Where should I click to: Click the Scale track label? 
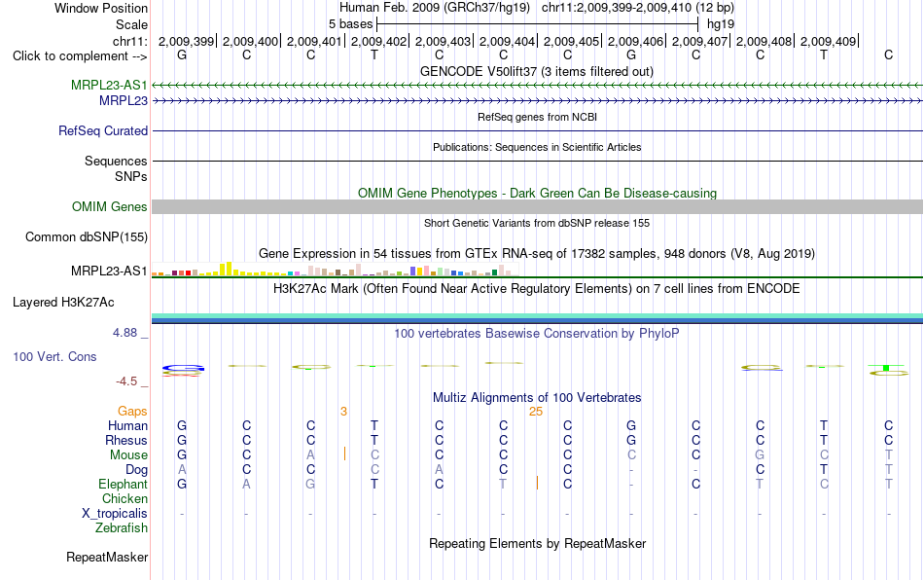pyautogui.click(x=131, y=24)
